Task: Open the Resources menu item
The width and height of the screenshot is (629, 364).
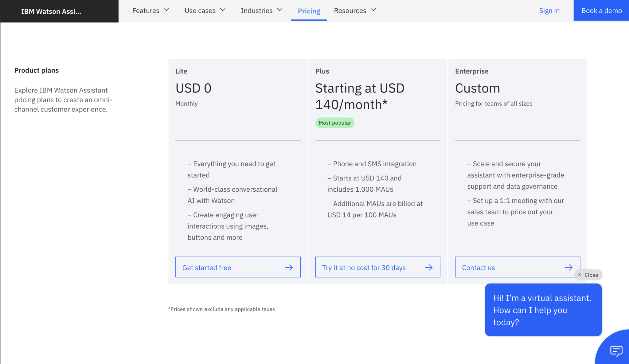Action: tap(350, 11)
